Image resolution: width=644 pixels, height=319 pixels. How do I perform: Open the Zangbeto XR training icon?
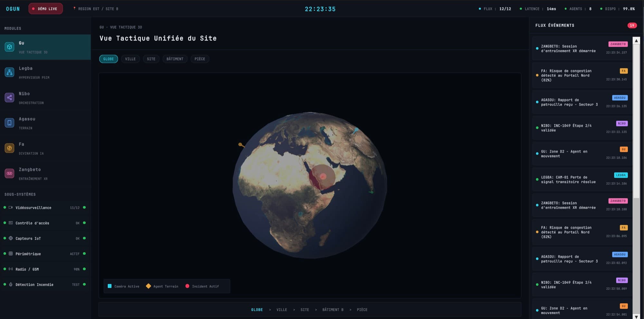(9, 174)
